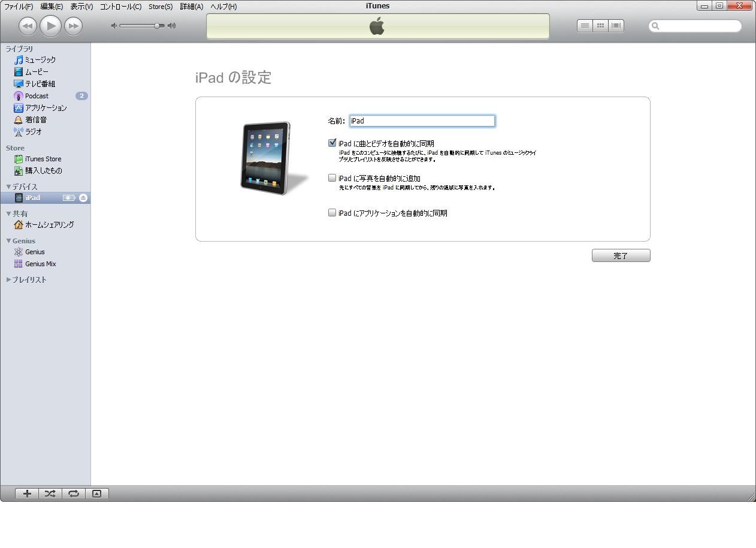Open the ヘルプ(H) menu
Image resolution: width=756 pixels, height=548 pixels.
tap(223, 7)
